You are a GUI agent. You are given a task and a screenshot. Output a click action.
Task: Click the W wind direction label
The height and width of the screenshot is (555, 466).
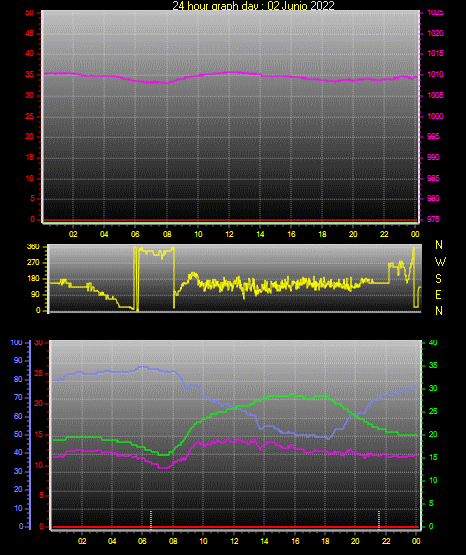(x=440, y=262)
